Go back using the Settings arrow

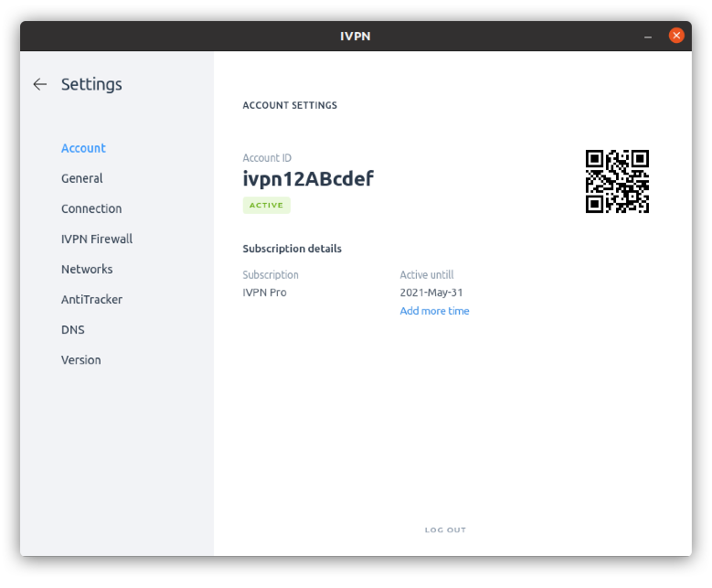click(40, 84)
